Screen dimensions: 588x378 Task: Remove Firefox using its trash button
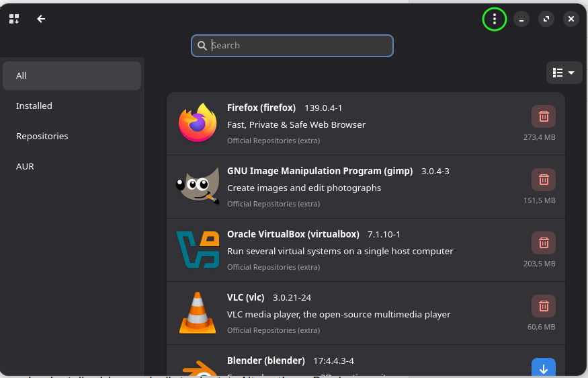click(x=544, y=116)
